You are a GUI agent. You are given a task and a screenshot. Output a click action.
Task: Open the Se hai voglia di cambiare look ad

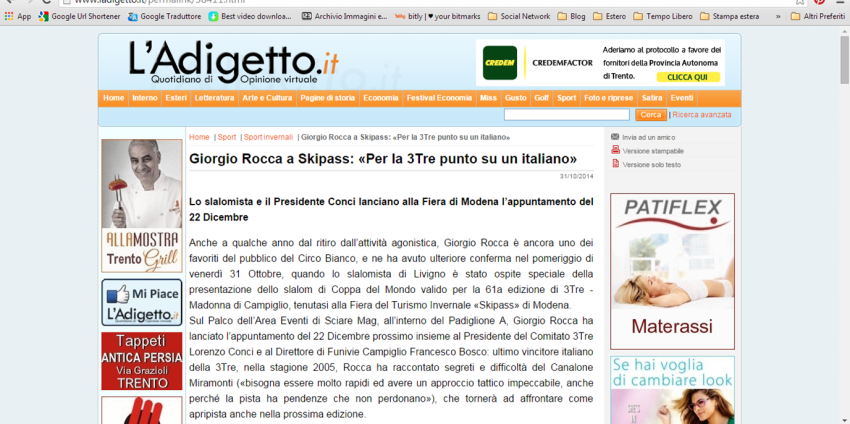click(672, 390)
